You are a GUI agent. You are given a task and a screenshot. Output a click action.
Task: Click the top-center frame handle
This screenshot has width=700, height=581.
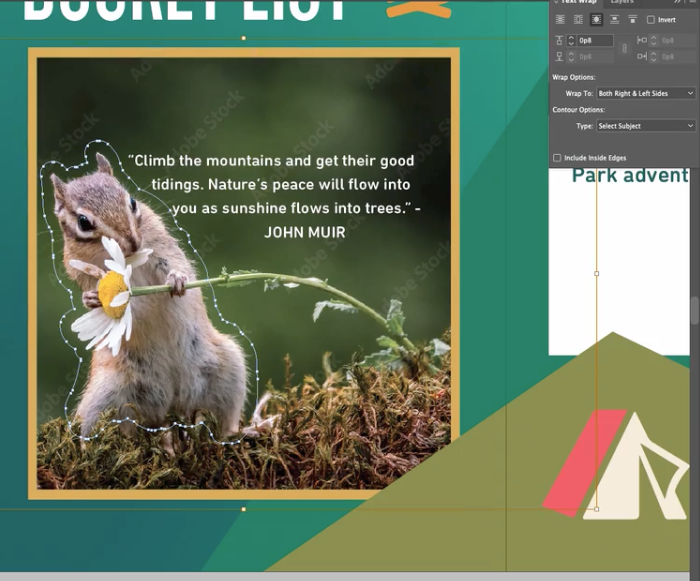click(x=243, y=38)
